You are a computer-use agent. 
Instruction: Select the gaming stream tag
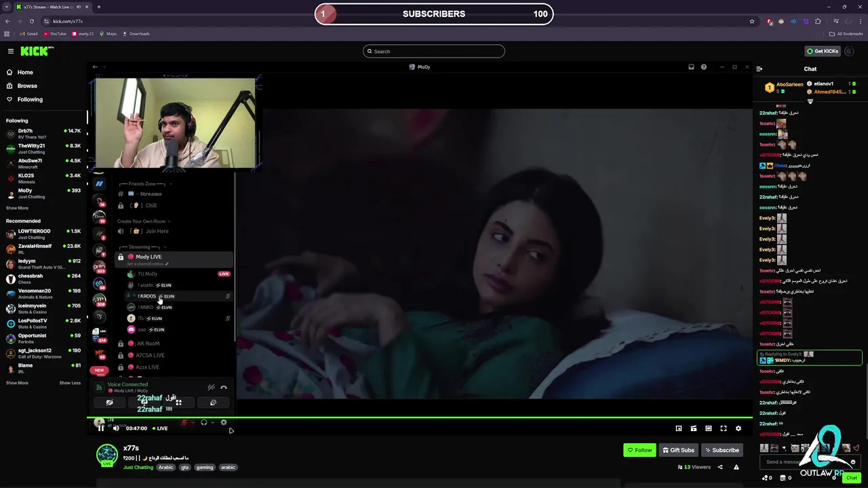click(x=205, y=467)
